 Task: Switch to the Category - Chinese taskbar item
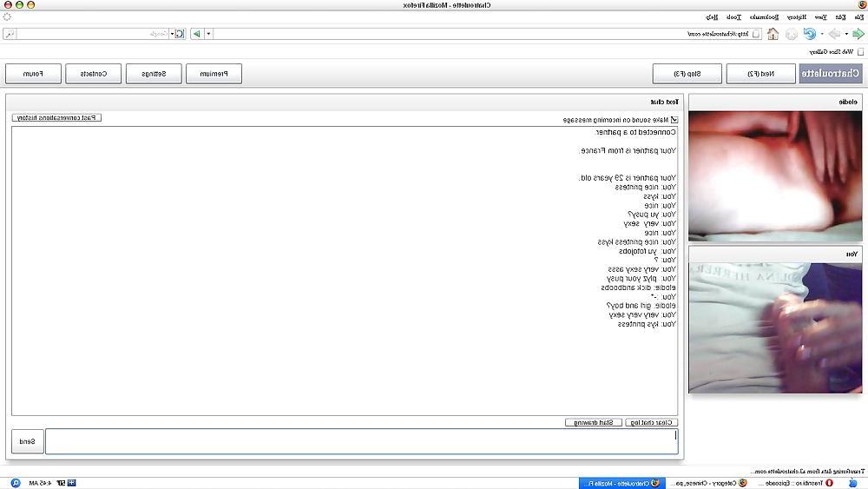tap(708, 483)
